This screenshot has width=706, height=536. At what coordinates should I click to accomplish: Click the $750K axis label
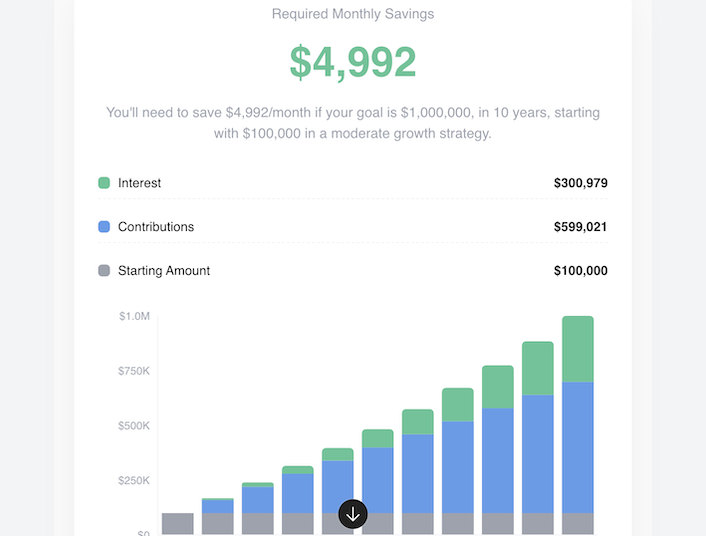(x=134, y=371)
